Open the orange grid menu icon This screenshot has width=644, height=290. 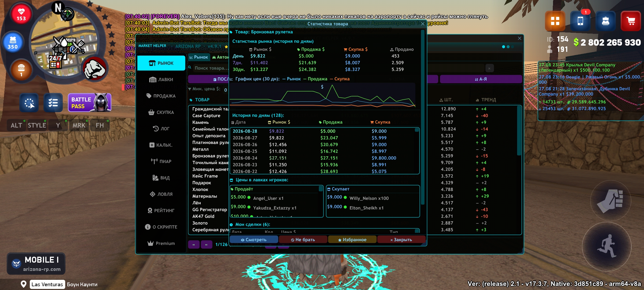tap(555, 21)
